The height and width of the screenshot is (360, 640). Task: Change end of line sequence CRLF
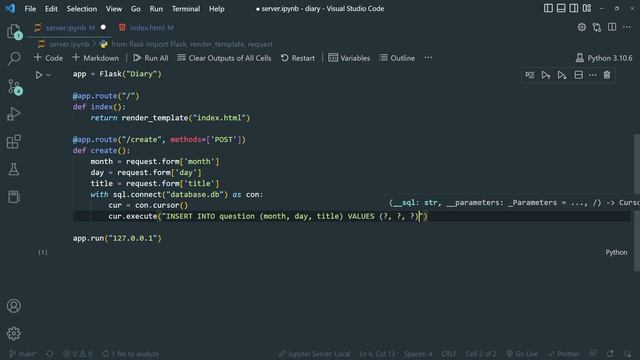pos(449,354)
